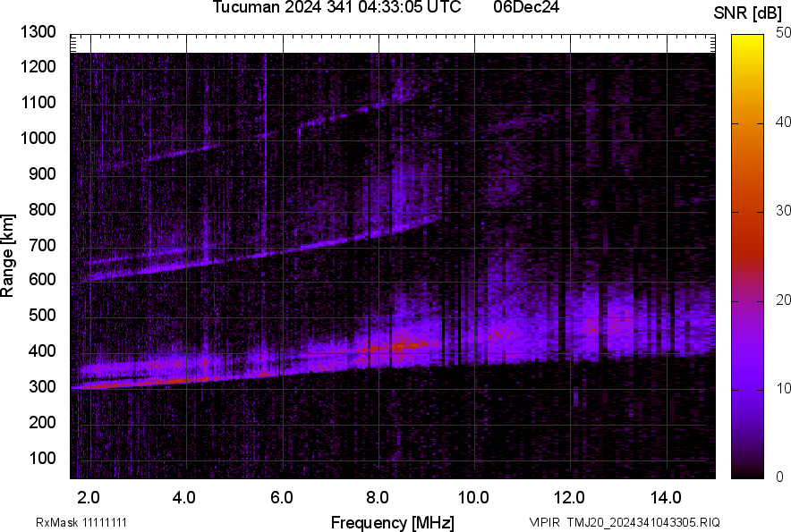
Task: Click the range tick label "900"
Action: pos(42,173)
